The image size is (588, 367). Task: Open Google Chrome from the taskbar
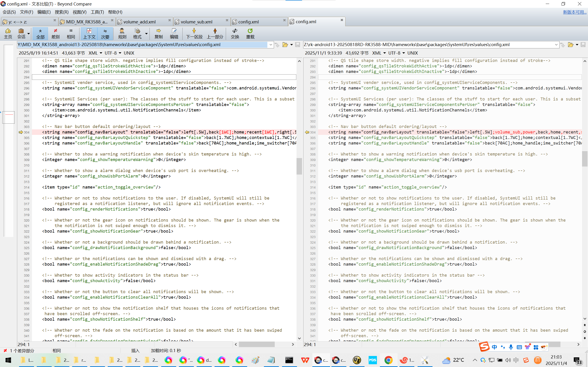(388, 360)
